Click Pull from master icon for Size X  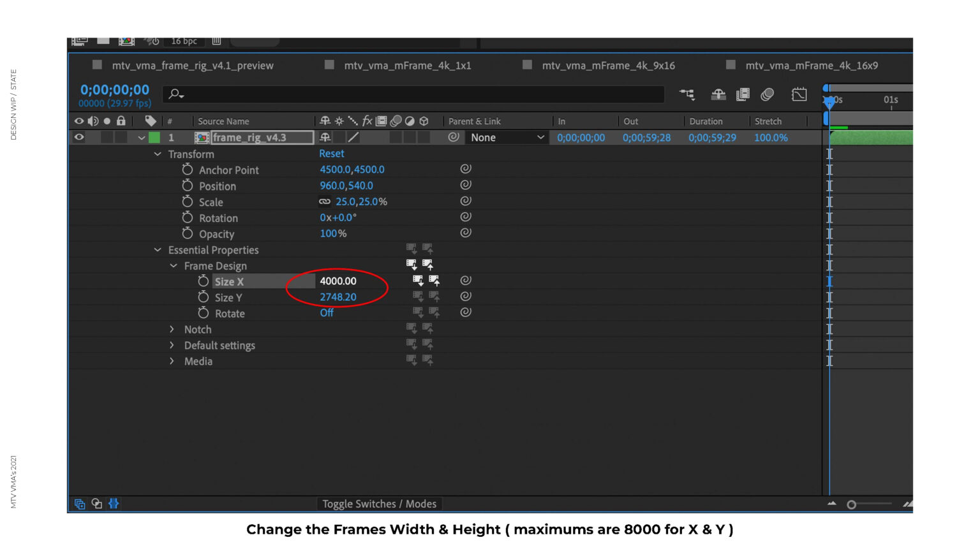pos(418,280)
